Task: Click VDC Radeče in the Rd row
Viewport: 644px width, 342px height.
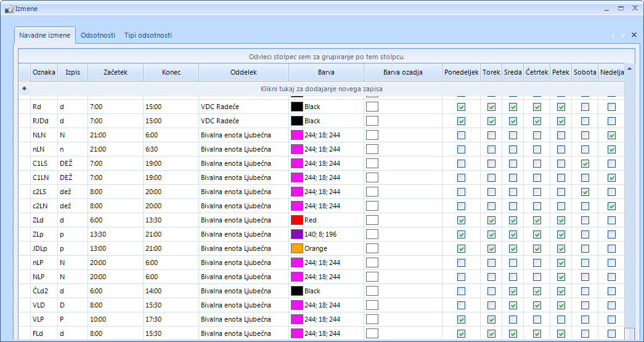Action: click(244, 107)
